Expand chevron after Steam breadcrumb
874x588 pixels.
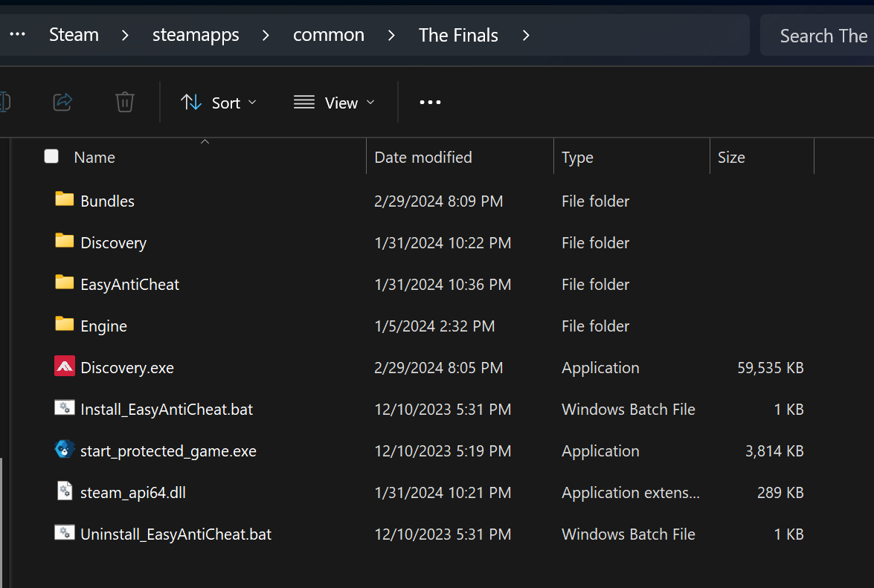pos(125,35)
